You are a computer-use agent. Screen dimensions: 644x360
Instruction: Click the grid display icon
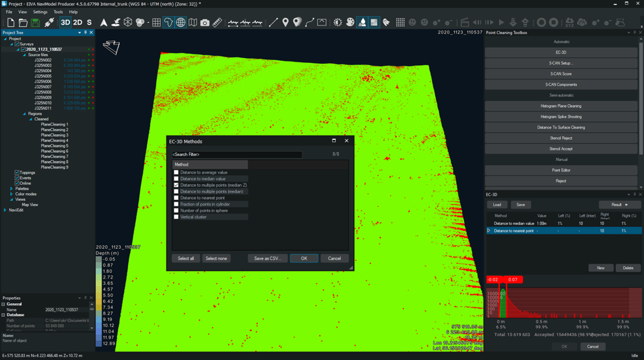coord(156,23)
